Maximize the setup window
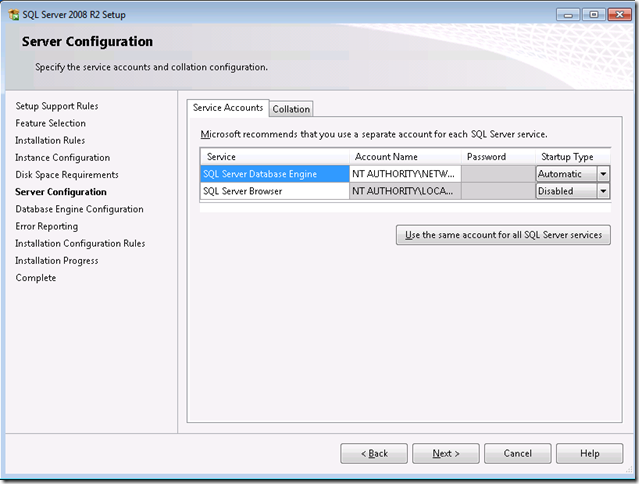Viewport: 639px width, 484px height. (x=594, y=15)
